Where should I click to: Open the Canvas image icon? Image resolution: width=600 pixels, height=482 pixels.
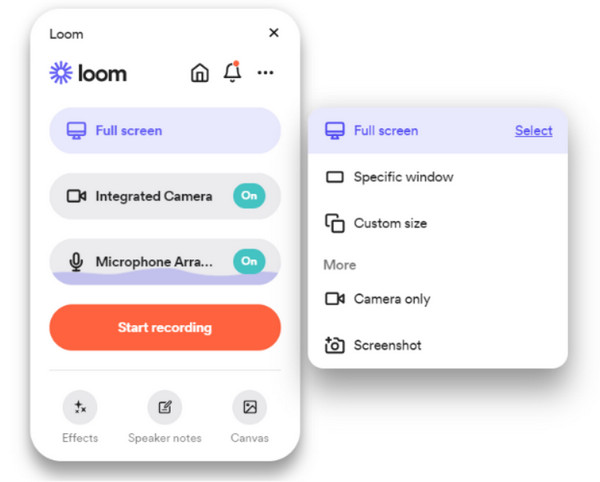(249, 407)
